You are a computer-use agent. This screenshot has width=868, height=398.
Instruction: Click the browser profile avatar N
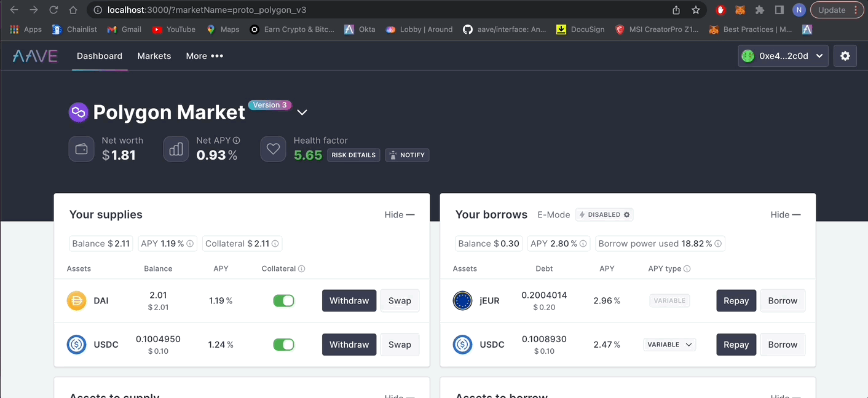799,10
